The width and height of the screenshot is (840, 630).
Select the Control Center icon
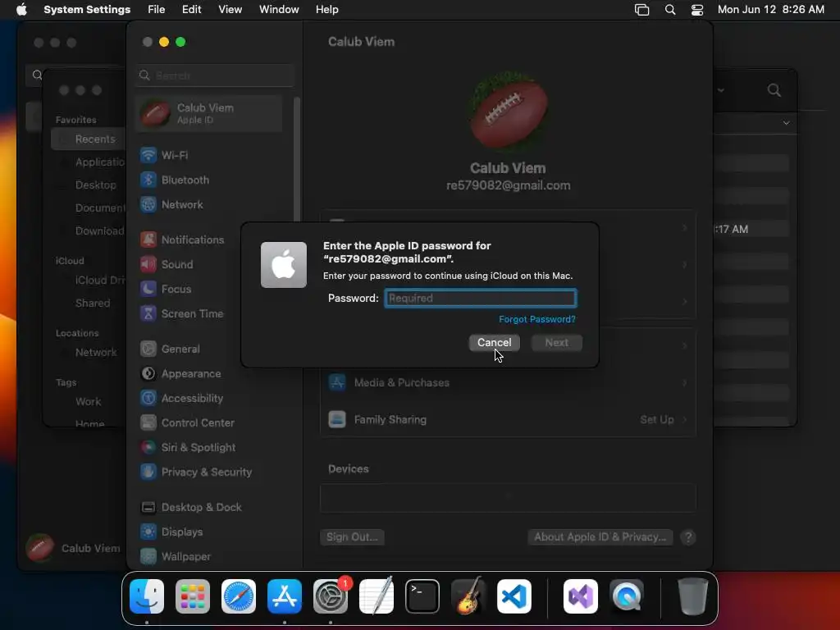[148, 422]
